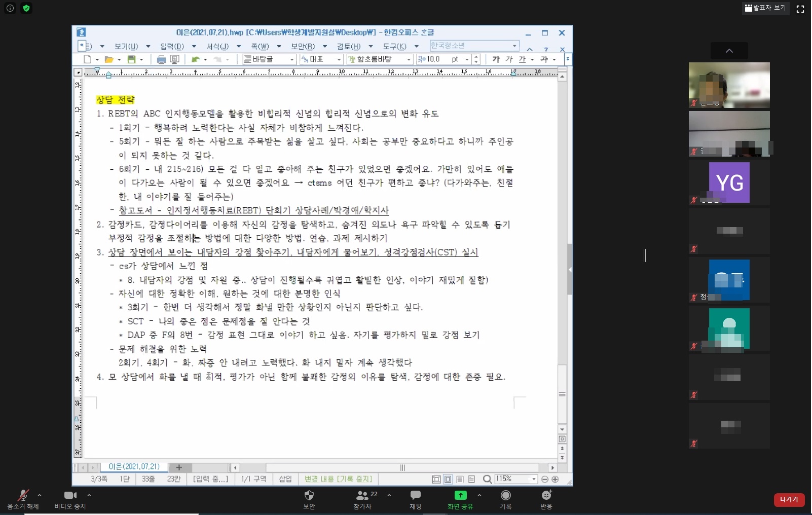Click the green encryption shield icon
Screen dimensions: 812x515
pos(26,8)
